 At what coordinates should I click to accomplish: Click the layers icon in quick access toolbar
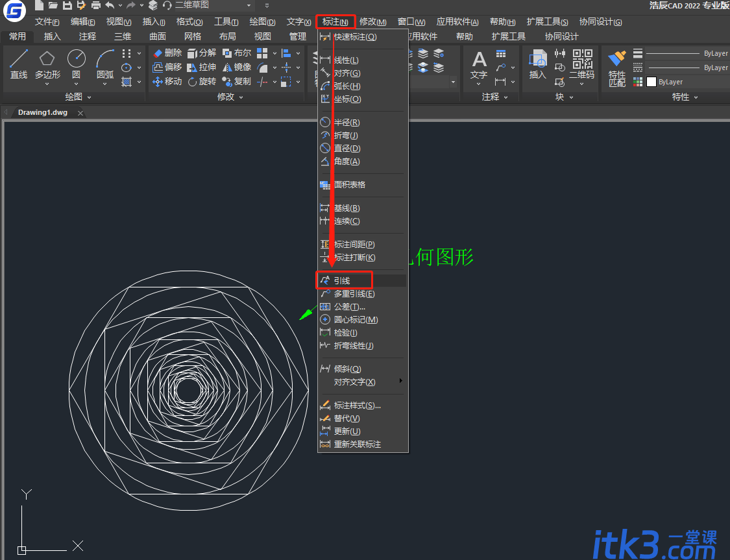click(152, 5)
